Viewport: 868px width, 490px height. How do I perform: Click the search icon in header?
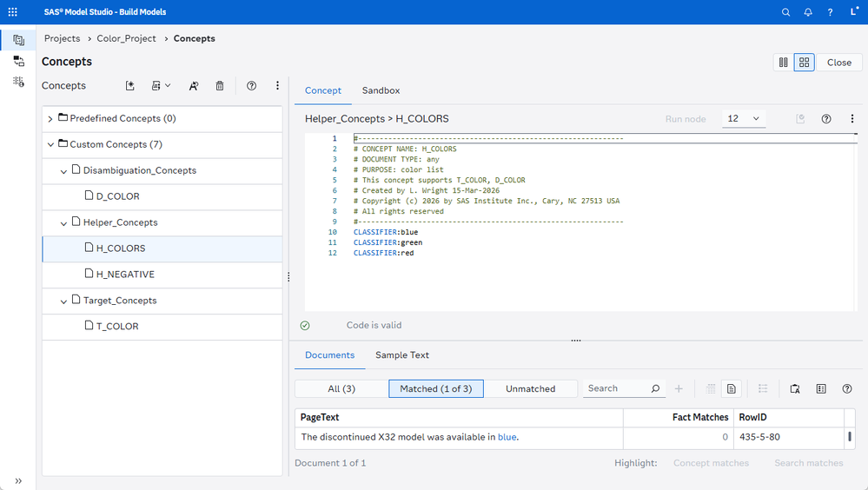[785, 12]
